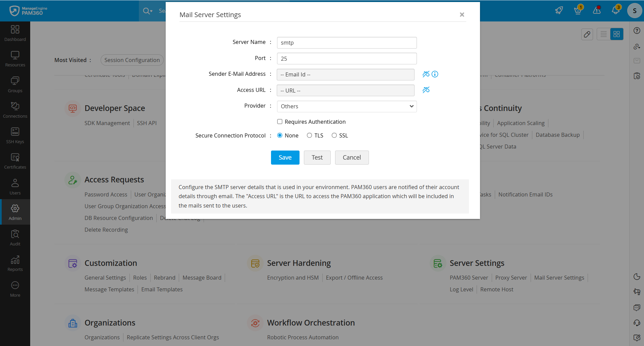Open the Session Configuration shortcut
This screenshot has height=346, width=644.
[x=132, y=60]
